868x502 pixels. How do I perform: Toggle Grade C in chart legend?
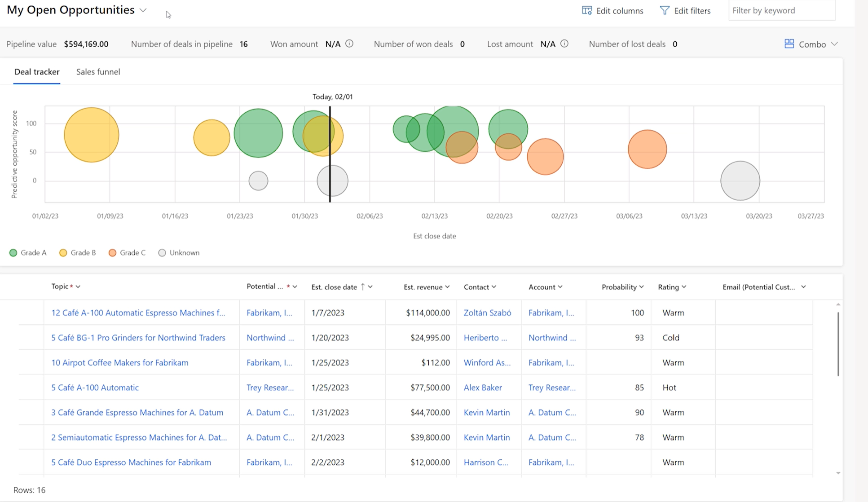[127, 253]
